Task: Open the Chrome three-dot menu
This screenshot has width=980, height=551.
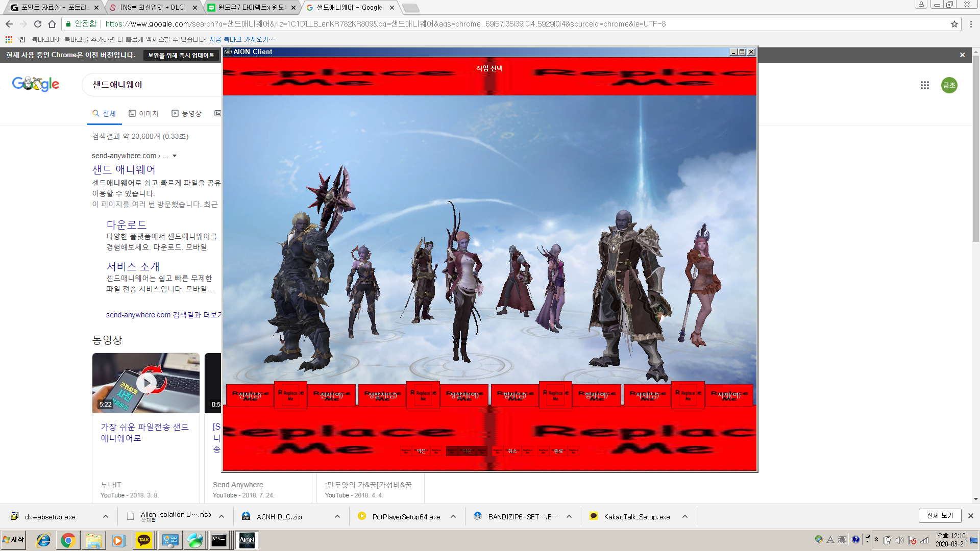Action: [x=971, y=24]
